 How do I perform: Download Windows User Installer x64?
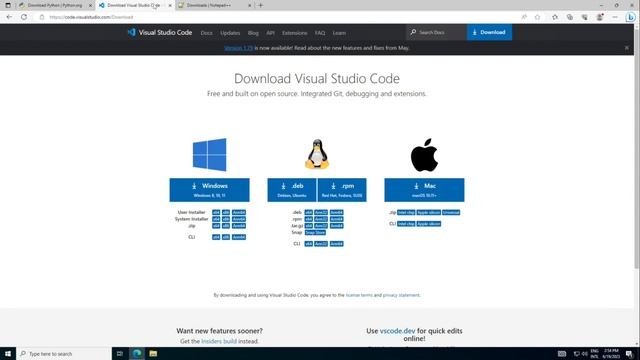pyautogui.click(x=216, y=212)
